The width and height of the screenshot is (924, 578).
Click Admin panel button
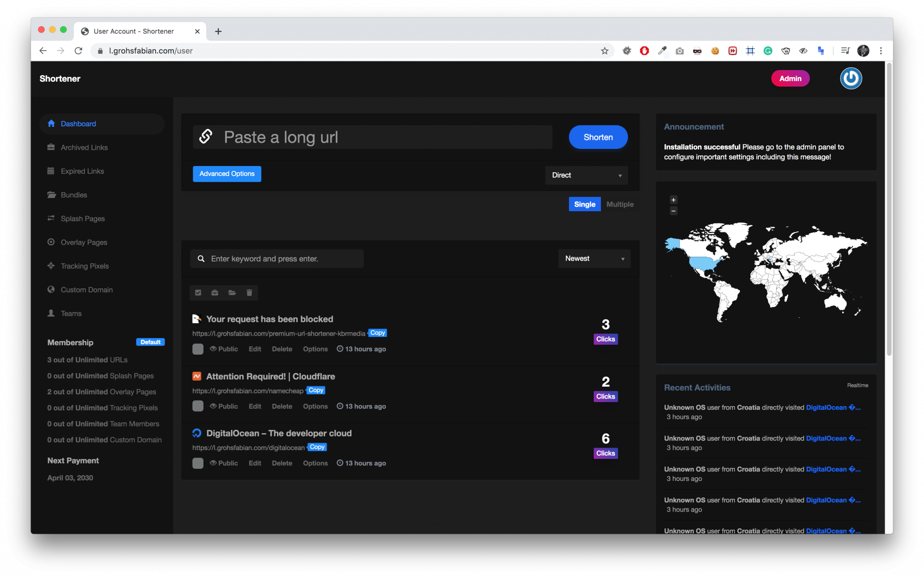click(x=790, y=78)
